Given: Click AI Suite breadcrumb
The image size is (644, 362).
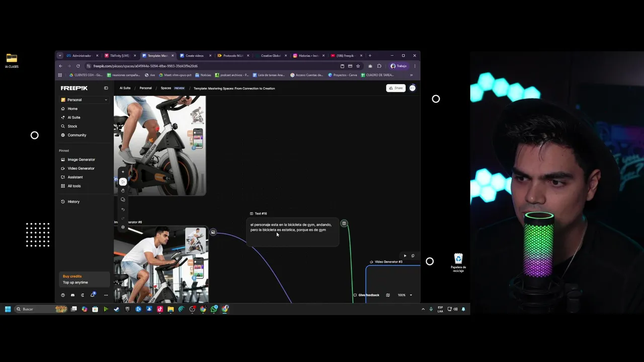Looking at the screenshot, I should pos(125,88).
